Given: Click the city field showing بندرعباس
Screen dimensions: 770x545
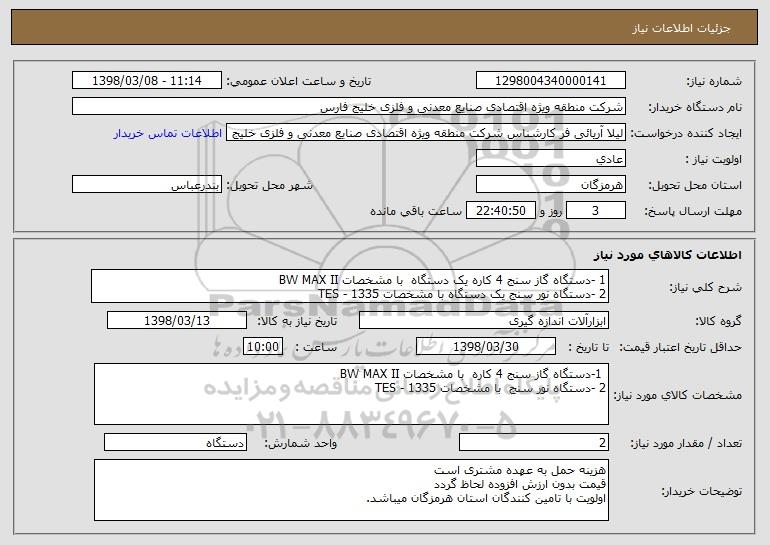Looking at the screenshot, I should click(147, 185).
